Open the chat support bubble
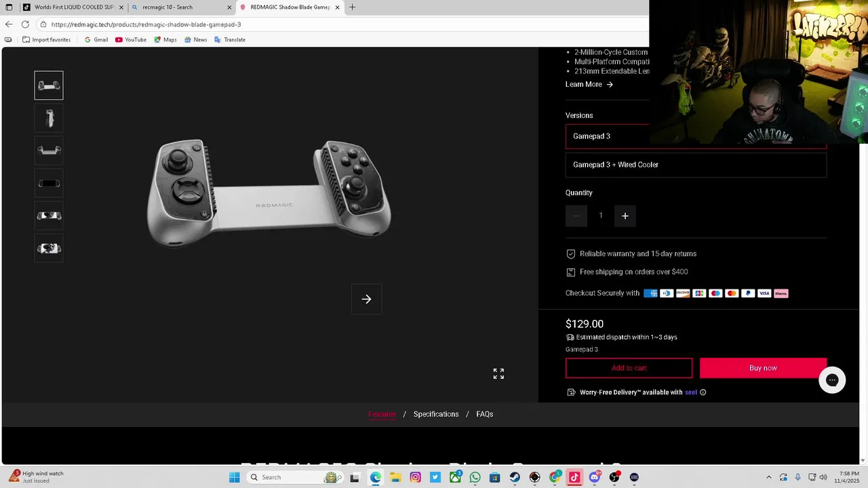 pyautogui.click(x=832, y=380)
